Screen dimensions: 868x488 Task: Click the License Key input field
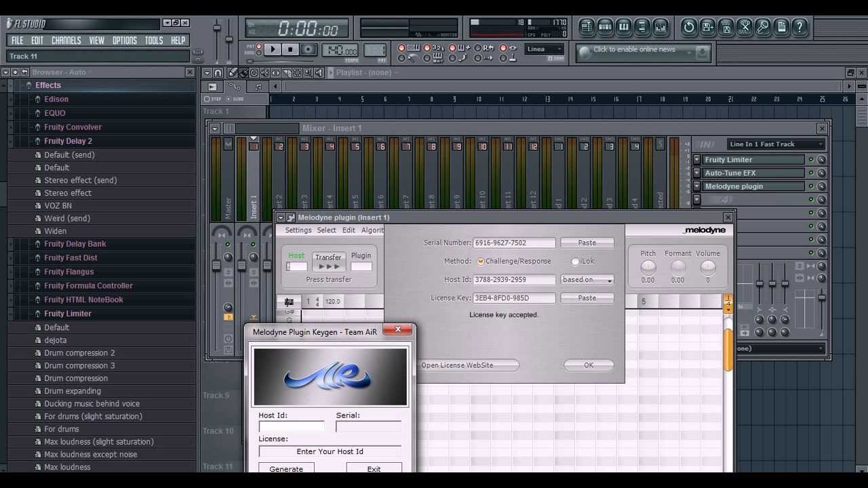coord(514,298)
